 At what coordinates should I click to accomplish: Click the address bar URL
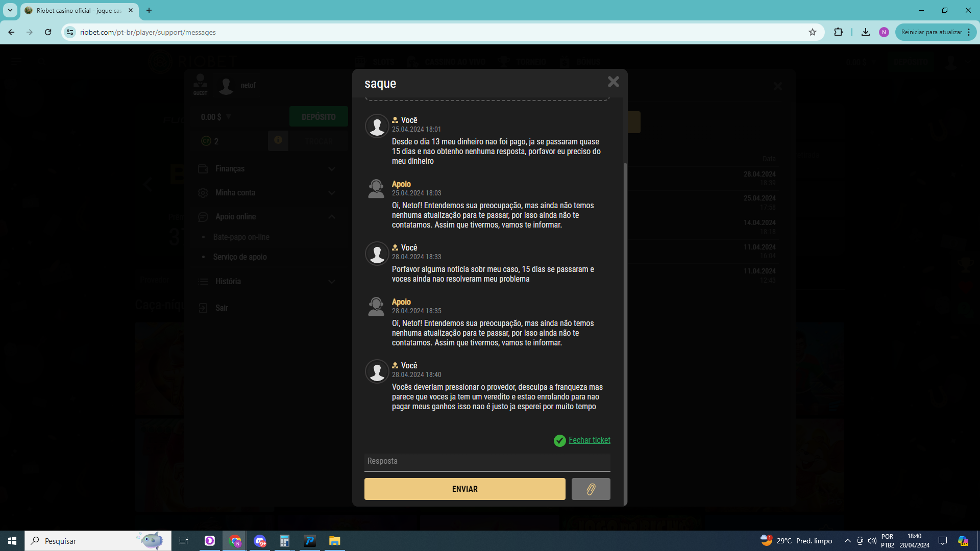148,32
